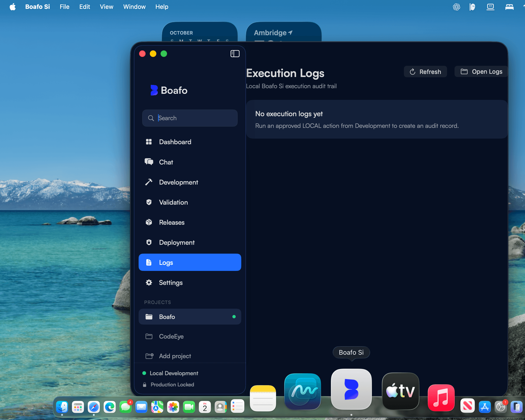525x420 pixels.
Task: Click the bed icon in menu bar
Action: [x=509, y=7]
